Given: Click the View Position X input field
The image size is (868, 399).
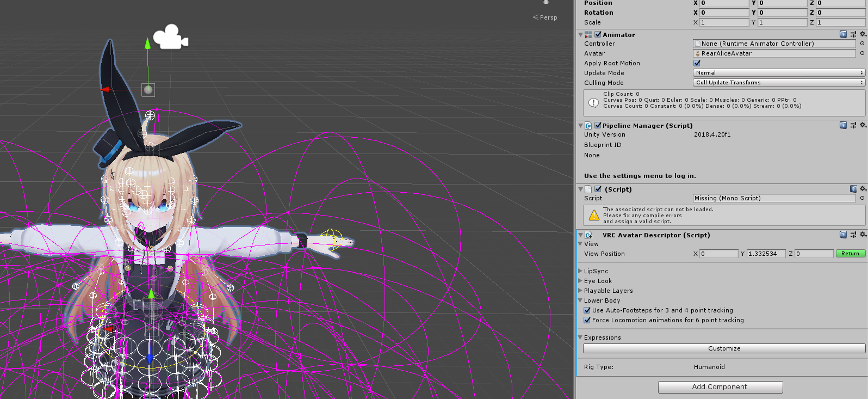Looking at the screenshot, I should [718, 254].
